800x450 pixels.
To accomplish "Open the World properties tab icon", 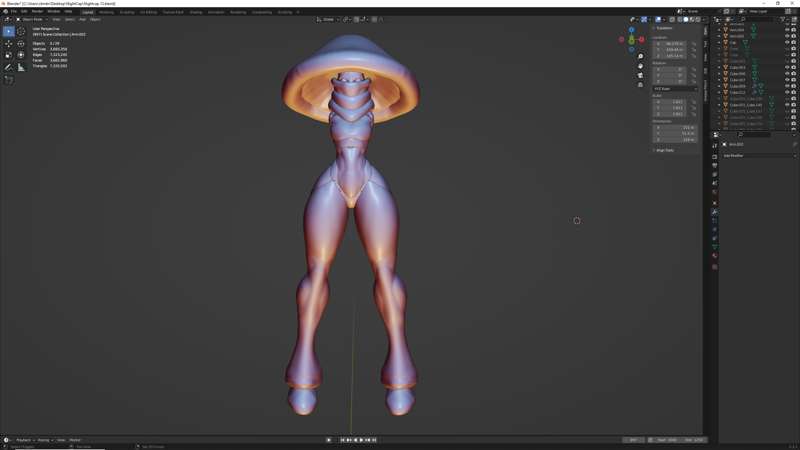I will (x=715, y=192).
